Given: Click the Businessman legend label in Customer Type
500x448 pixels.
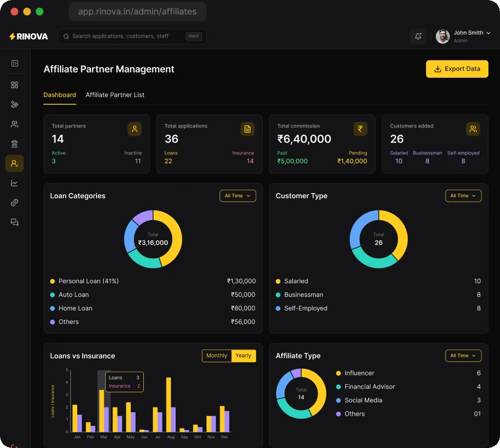Looking at the screenshot, I should pos(304,294).
